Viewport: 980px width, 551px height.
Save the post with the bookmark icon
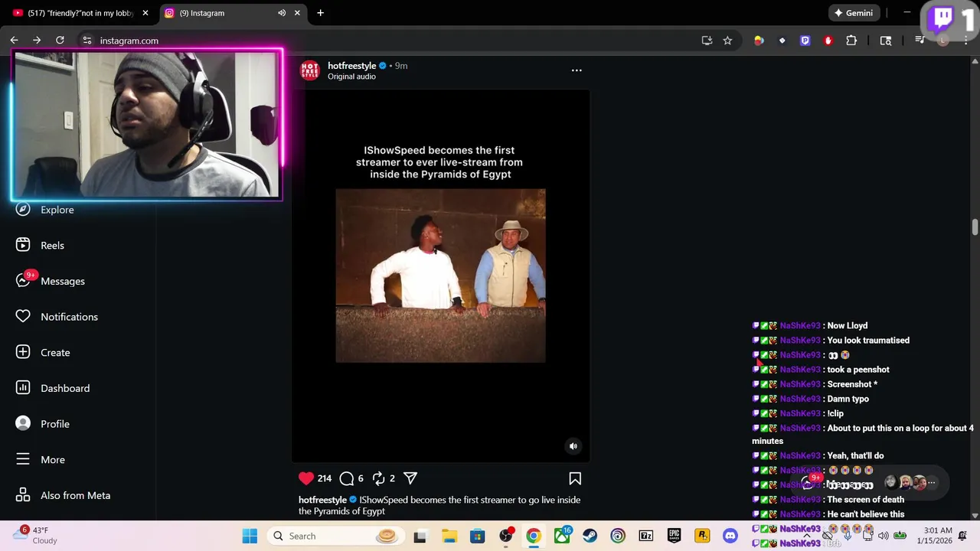point(575,478)
